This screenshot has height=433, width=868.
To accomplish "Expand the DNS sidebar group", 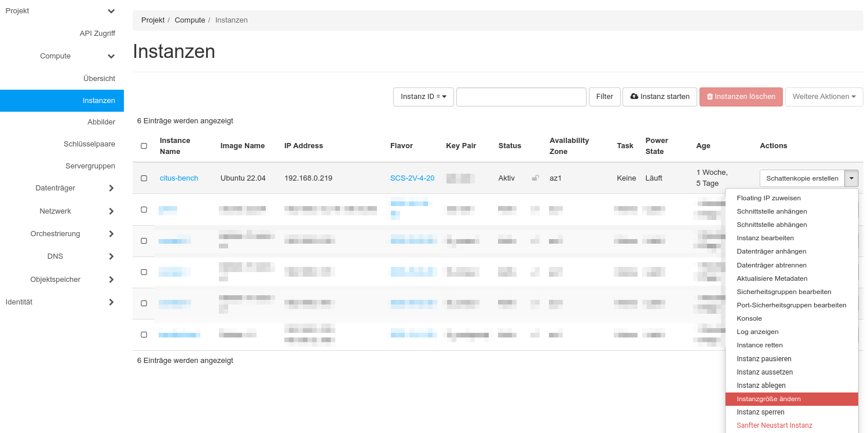I will [x=111, y=256].
